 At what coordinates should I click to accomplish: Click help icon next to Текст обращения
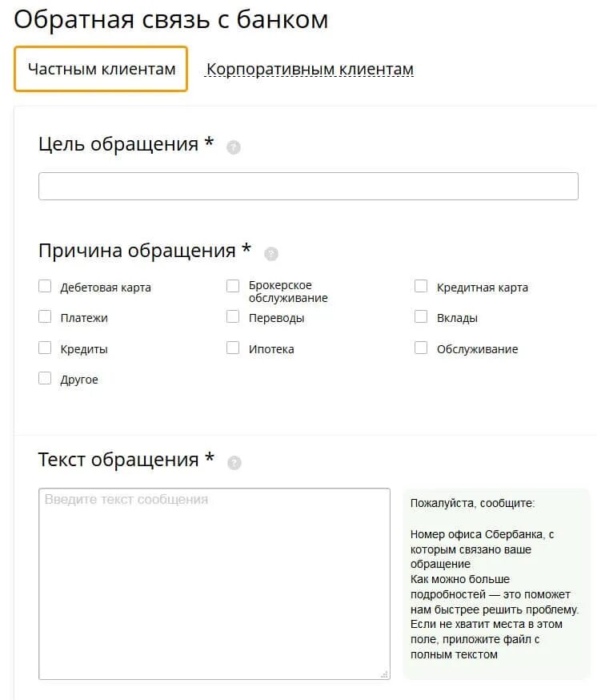coord(234,462)
